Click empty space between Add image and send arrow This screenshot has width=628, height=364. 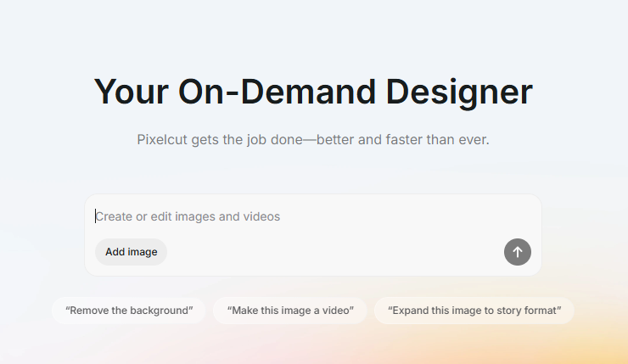(x=335, y=252)
